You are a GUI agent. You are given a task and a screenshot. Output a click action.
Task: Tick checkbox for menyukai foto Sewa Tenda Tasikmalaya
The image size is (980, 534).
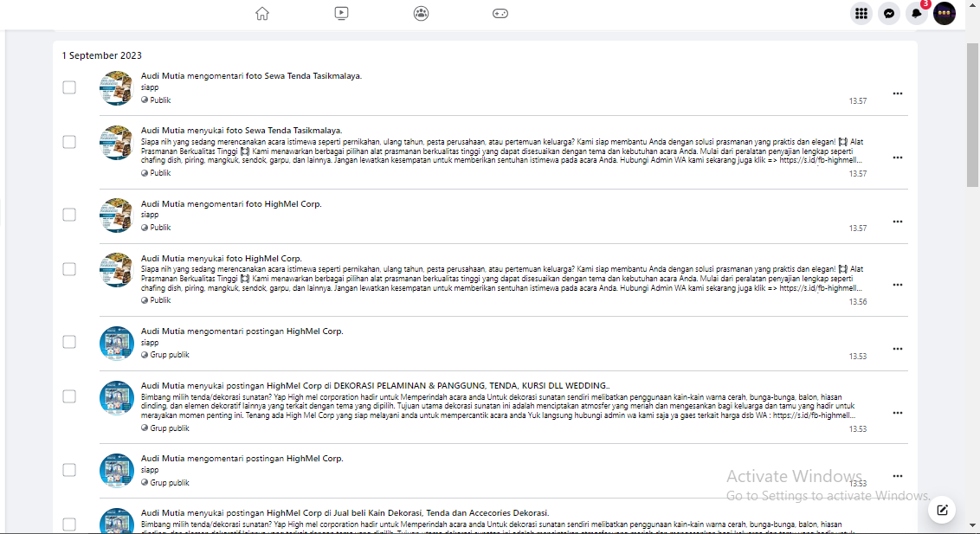point(69,142)
